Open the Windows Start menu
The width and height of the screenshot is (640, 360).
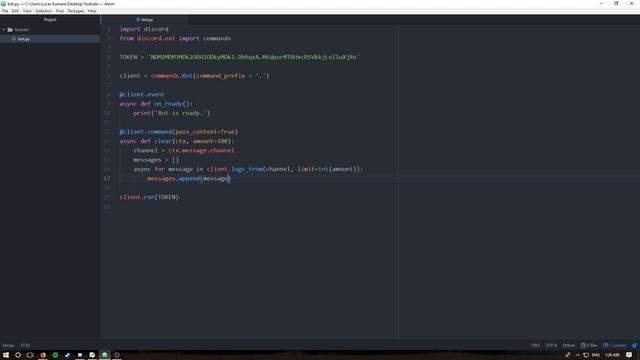pos(6,355)
